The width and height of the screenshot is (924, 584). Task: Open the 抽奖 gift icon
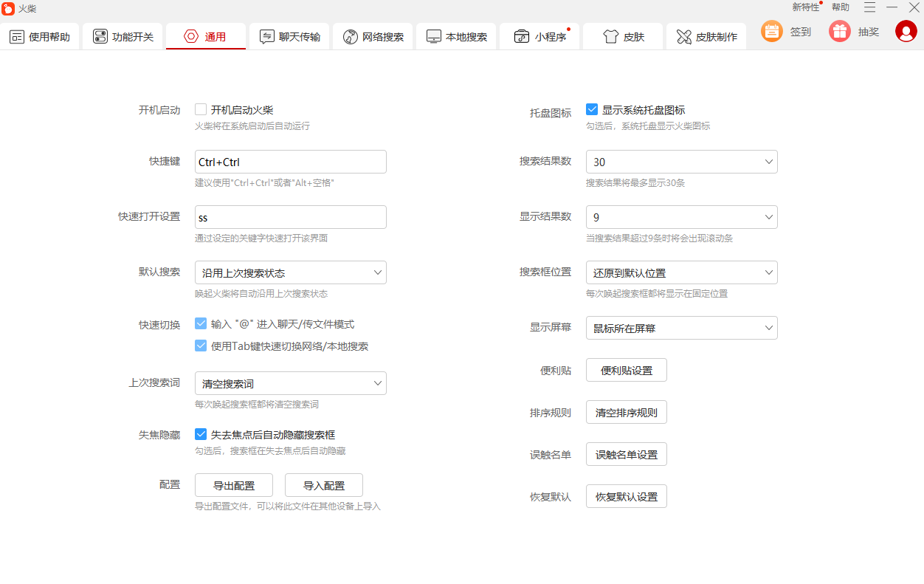pyautogui.click(x=840, y=31)
